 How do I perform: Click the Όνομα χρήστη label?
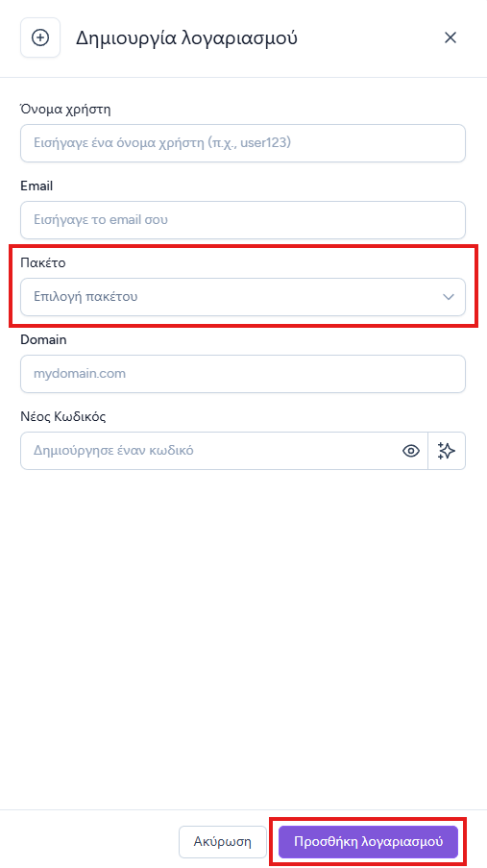[x=65, y=109]
